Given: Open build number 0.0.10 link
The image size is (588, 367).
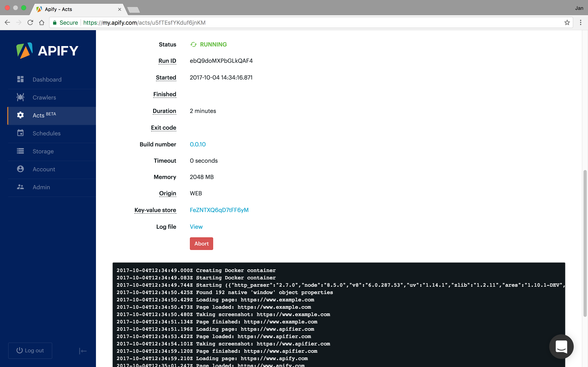Looking at the screenshot, I should pos(198,144).
